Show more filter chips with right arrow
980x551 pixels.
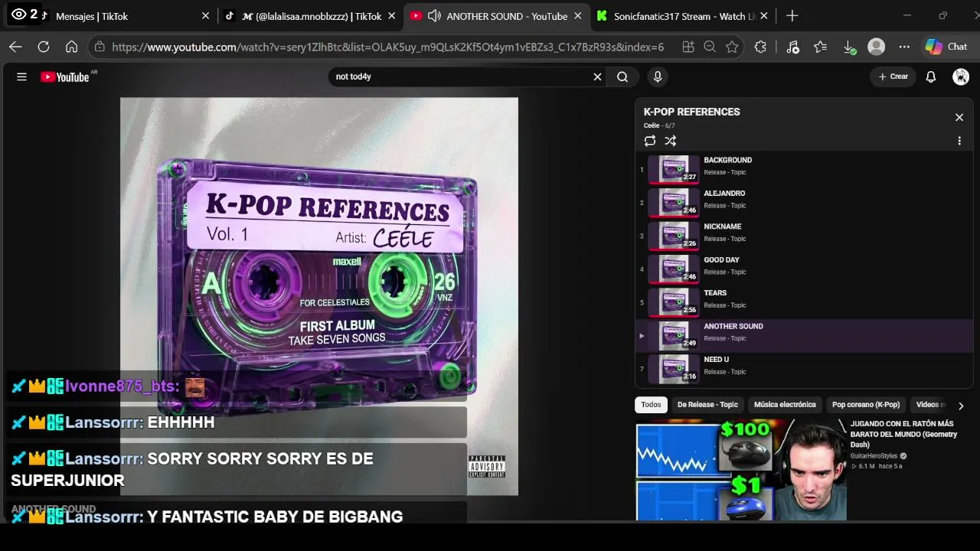tap(961, 406)
